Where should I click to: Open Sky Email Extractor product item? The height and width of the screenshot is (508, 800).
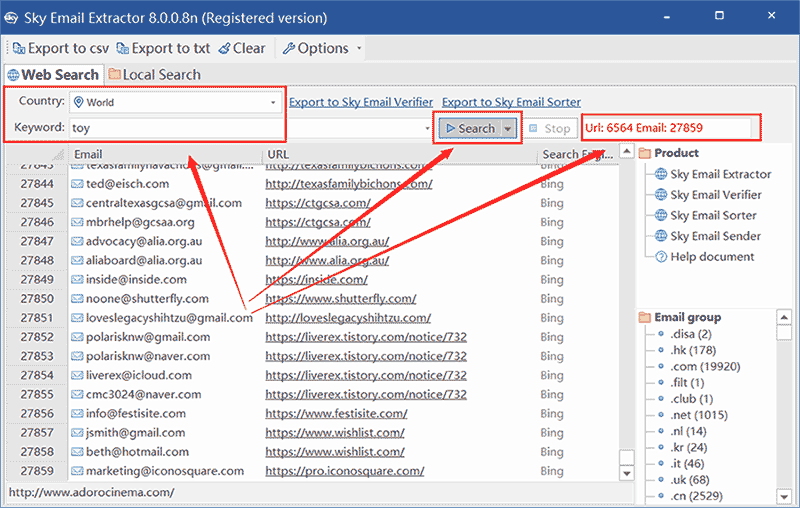720,174
